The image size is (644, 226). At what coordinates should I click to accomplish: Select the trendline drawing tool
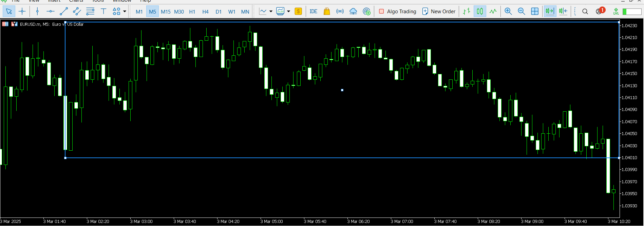click(x=63, y=12)
